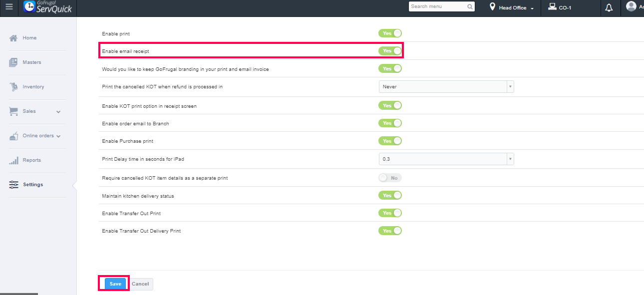Click the Cancel button
The image size is (644, 295).
click(140, 284)
